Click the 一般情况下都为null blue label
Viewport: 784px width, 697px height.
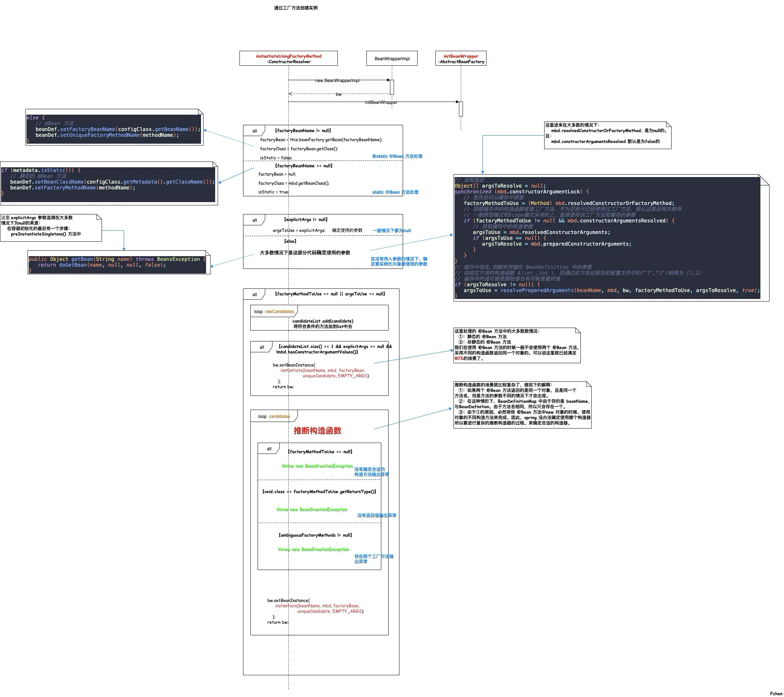[x=391, y=230]
